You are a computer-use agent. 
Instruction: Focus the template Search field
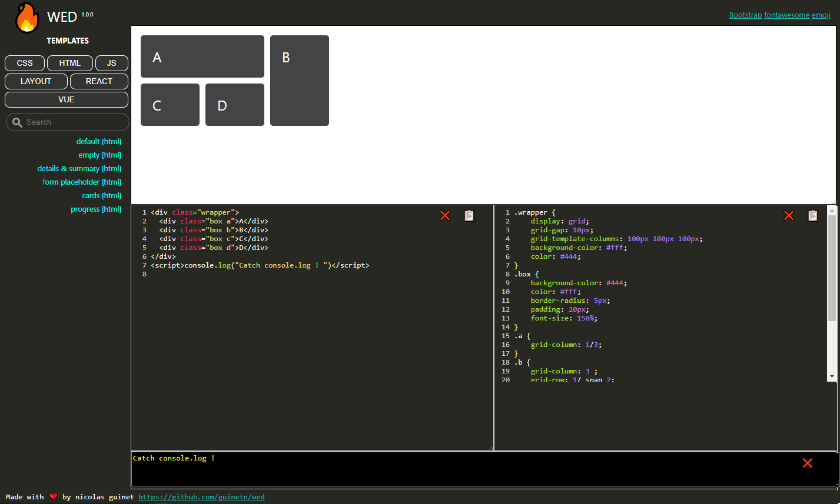point(68,122)
